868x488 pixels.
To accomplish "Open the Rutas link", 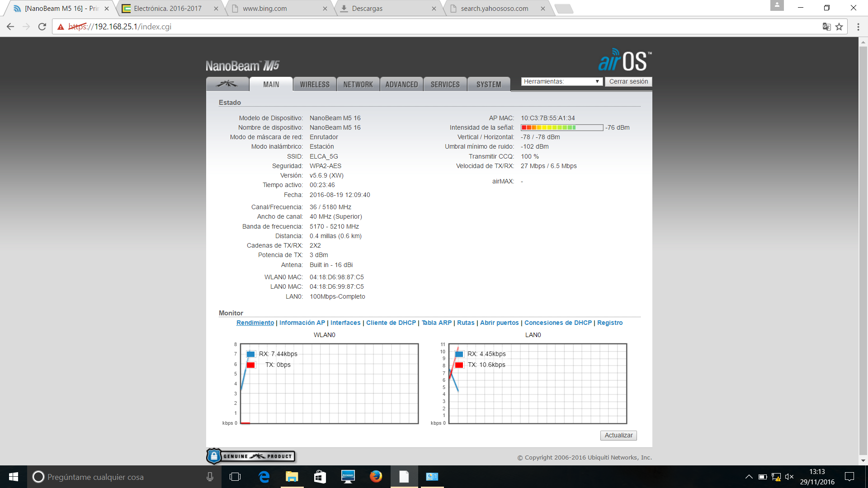I will [x=466, y=323].
